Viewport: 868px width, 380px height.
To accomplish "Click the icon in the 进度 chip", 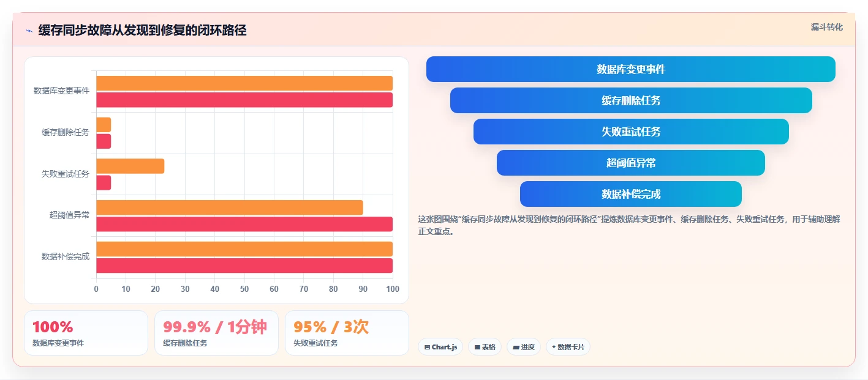I will [x=516, y=347].
